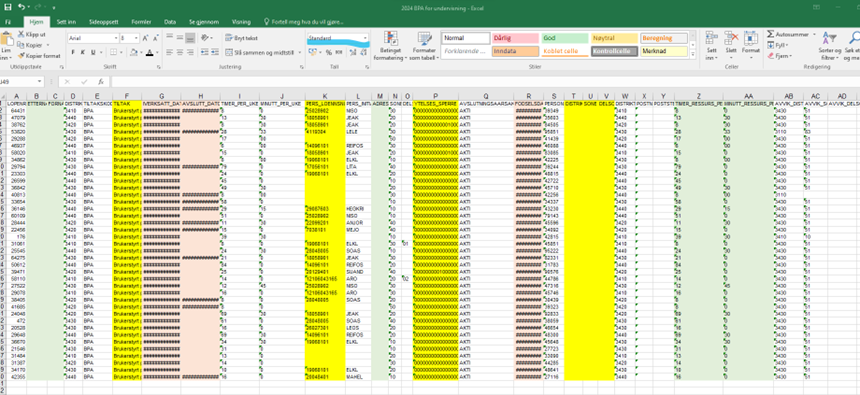Viewport: 860px width, 395px height.
Task: Toggle italic formatting (K)
Action: point(83,53)
